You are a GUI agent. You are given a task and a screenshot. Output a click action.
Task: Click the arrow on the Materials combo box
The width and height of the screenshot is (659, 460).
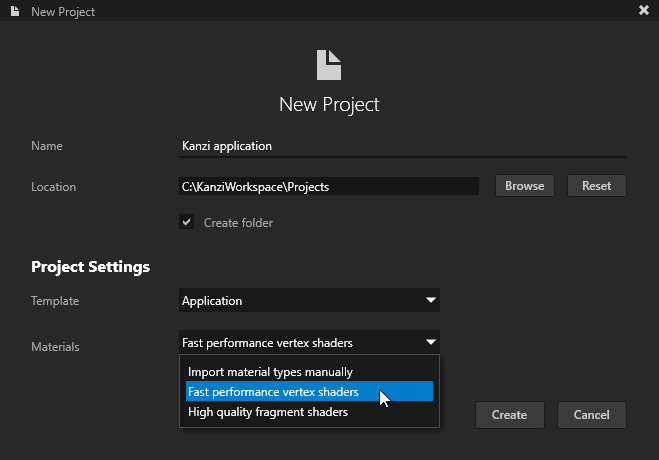(430, 342)
